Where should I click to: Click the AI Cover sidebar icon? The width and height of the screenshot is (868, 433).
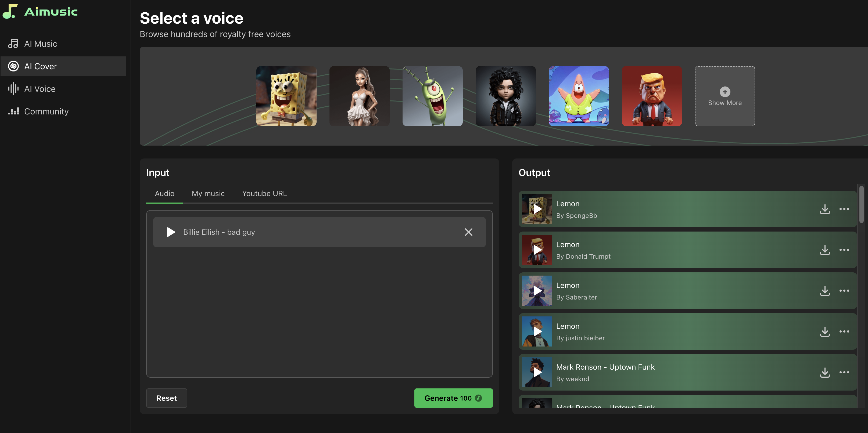pyautogui.click(x=14, y=66)
